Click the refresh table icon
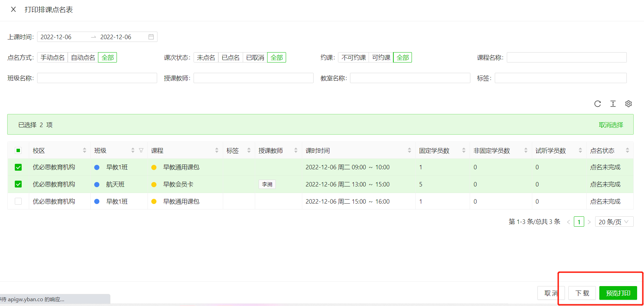Viewport: 644px width, 306px height. pyautogui.click(x=598, y=104)
